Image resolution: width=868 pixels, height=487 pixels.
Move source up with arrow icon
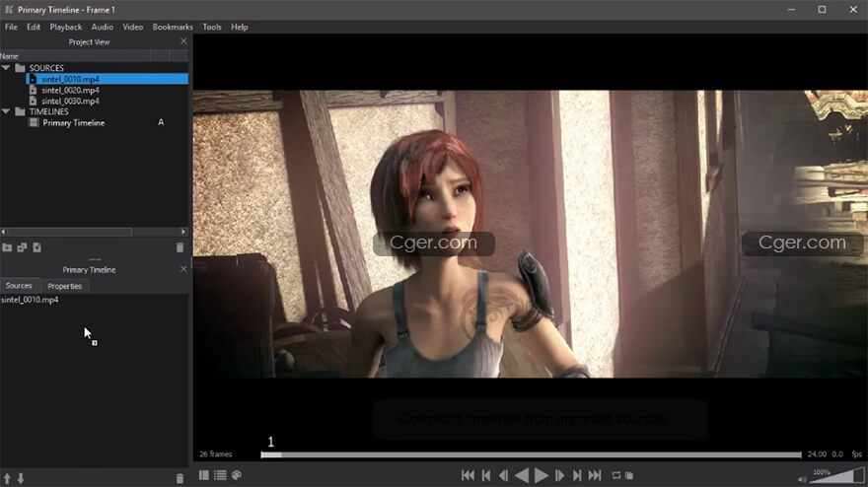coord(7,479)
